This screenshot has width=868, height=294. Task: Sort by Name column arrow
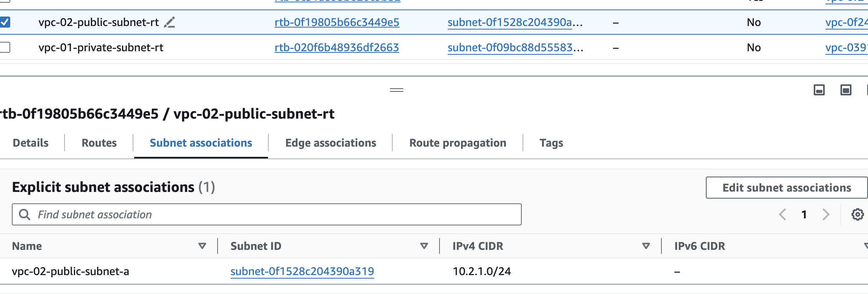202,246
